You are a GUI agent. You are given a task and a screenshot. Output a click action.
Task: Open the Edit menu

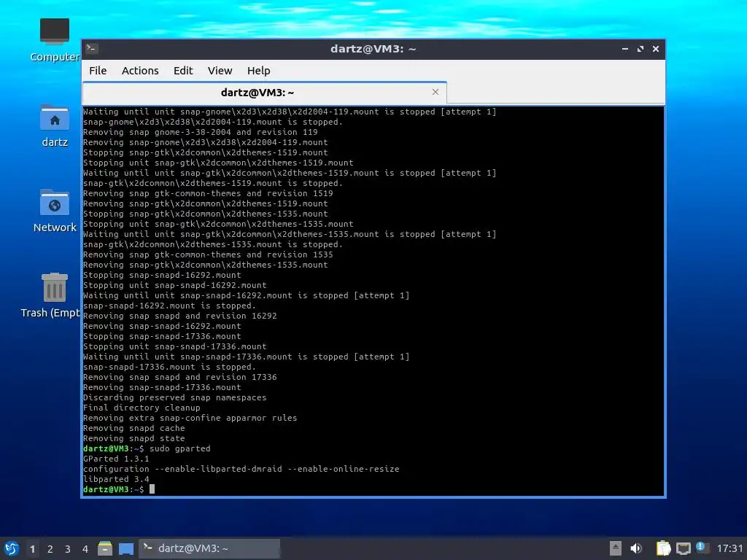(183, 71)
